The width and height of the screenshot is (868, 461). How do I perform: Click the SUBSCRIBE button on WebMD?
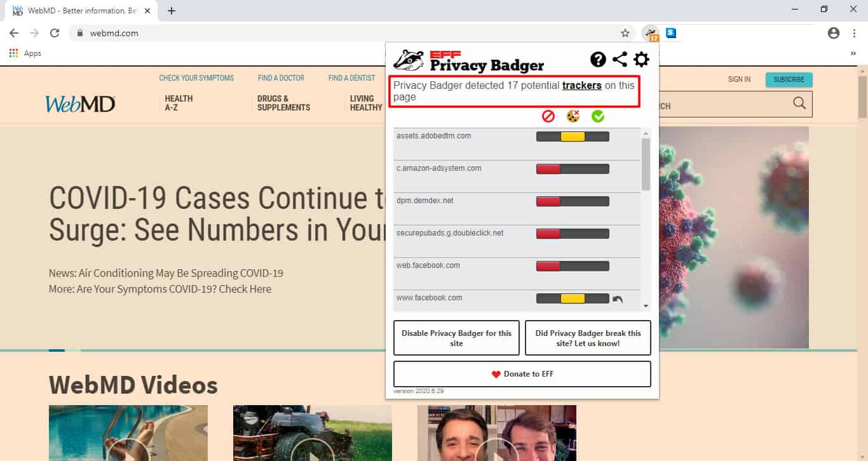[789, 79]
